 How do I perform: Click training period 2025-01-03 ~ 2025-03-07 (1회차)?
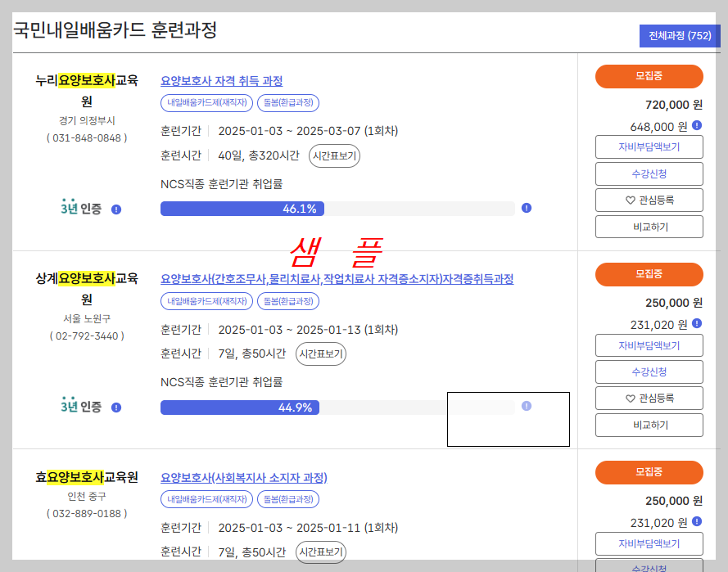click(x=308, y=131)
